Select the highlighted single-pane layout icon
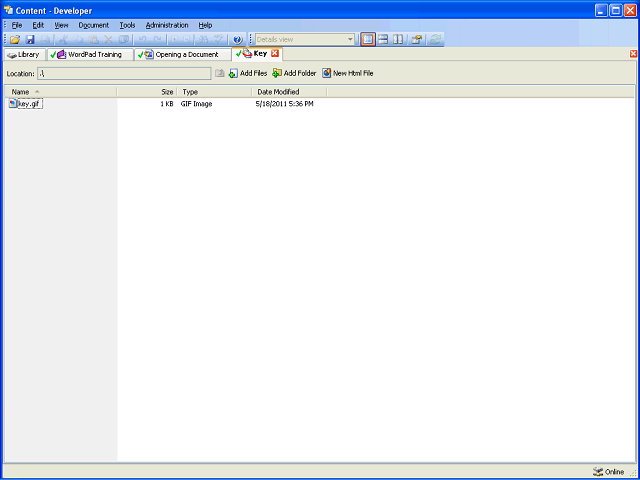640x480 pixels. point(368,40)
